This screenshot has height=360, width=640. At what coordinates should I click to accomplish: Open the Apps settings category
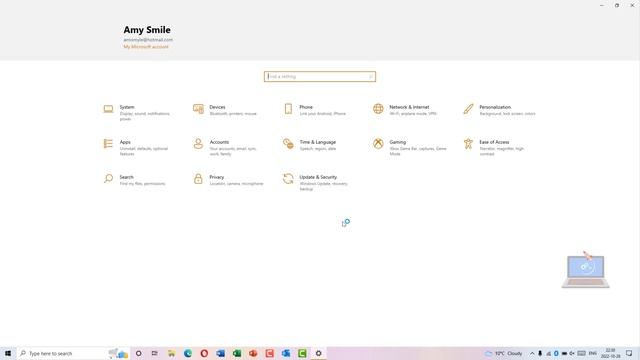(136, 148)
